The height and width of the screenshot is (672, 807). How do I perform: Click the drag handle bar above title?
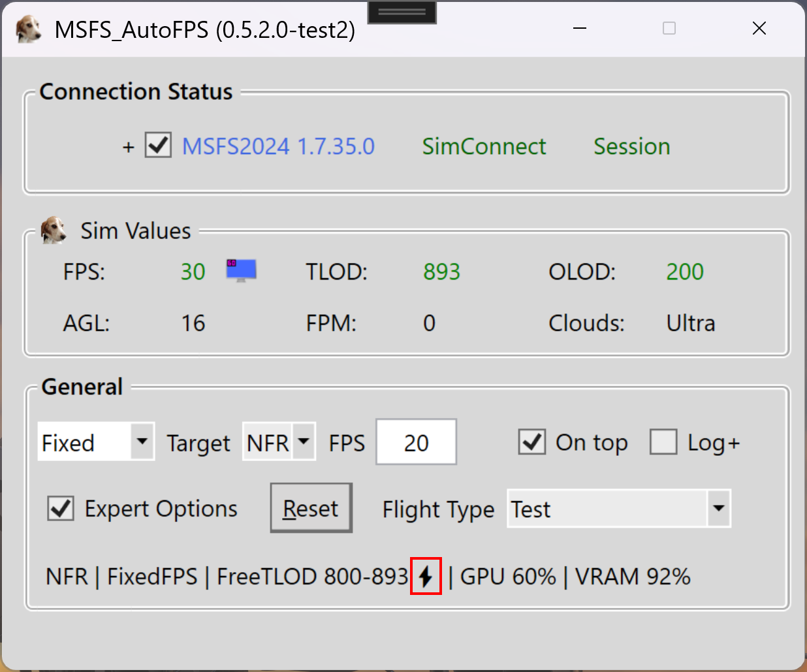pos(402,12)
